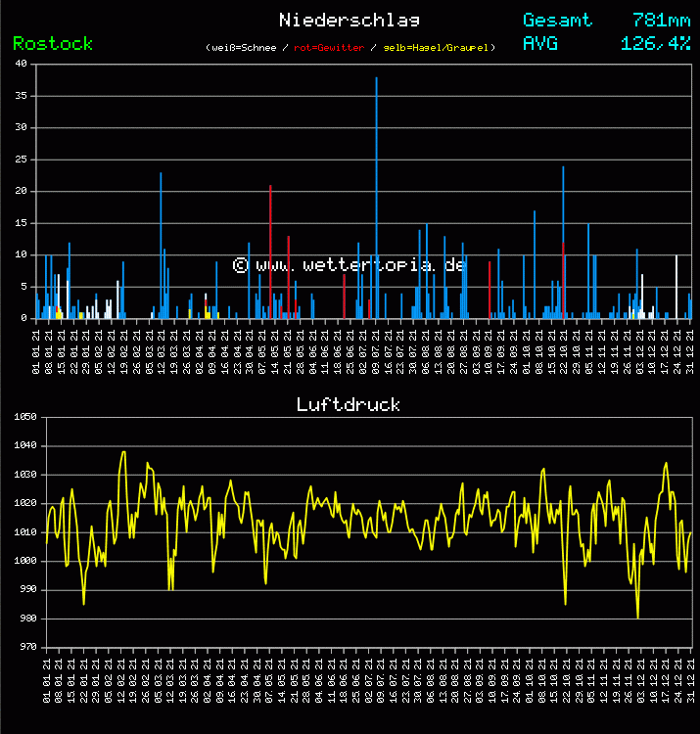
Task: Click the Niederschlag chart title
Action: point(350,20)
